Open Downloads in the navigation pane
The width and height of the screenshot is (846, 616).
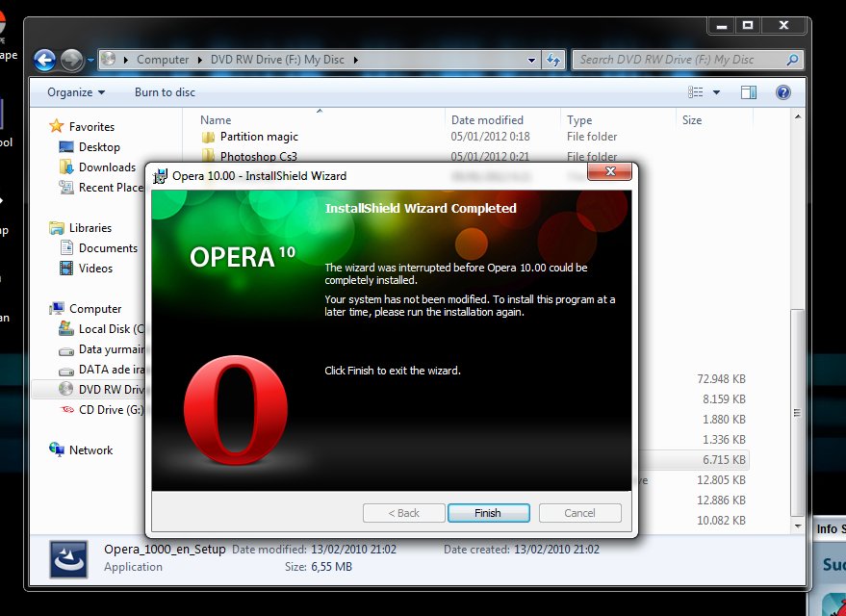(x=108, y=167)
